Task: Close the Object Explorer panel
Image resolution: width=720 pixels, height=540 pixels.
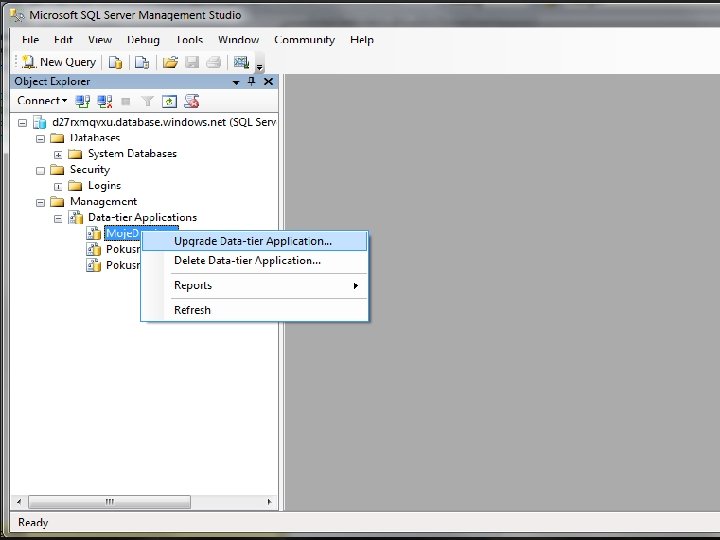Action: pyautogui.click(x=269, y=81)
